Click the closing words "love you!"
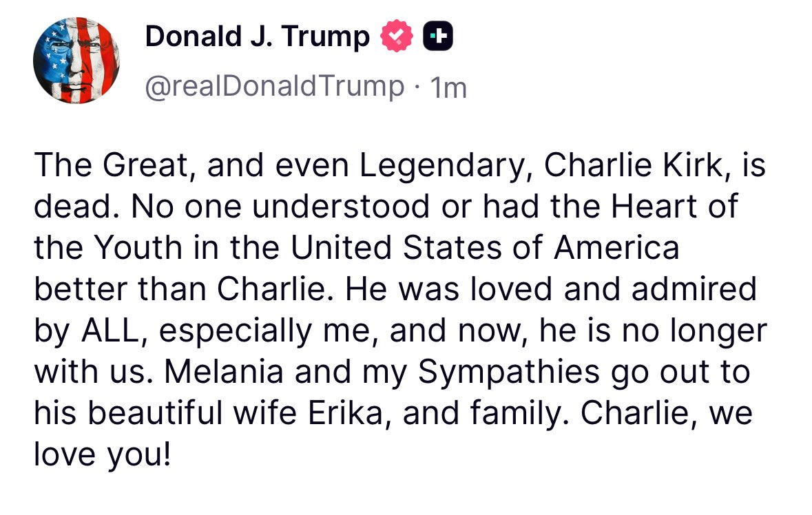812x515 pixels. [102, 454]
